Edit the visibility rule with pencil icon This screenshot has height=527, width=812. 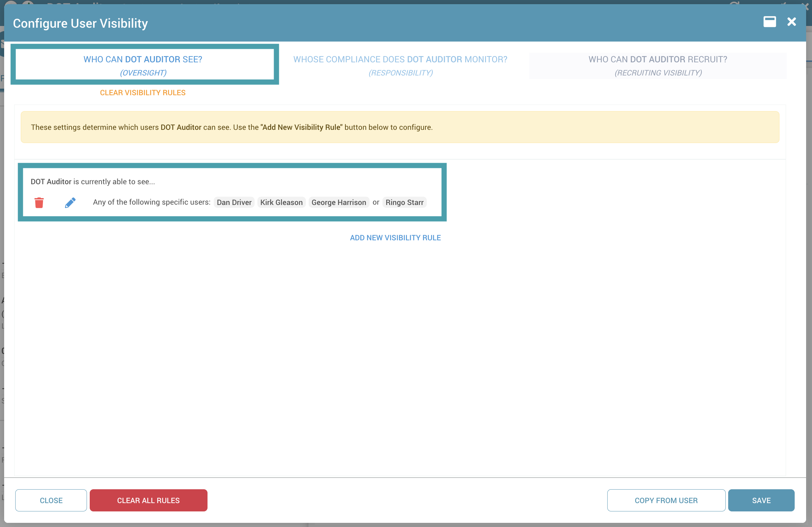[70, 203]
